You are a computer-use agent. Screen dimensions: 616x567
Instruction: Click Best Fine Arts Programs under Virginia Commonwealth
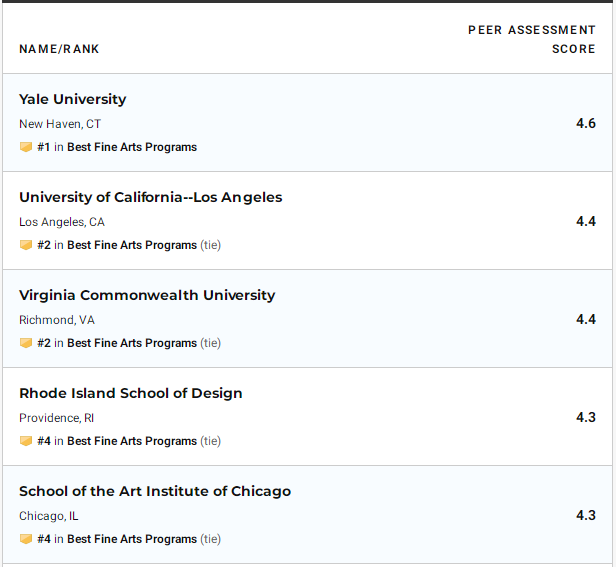pos(132,343)
